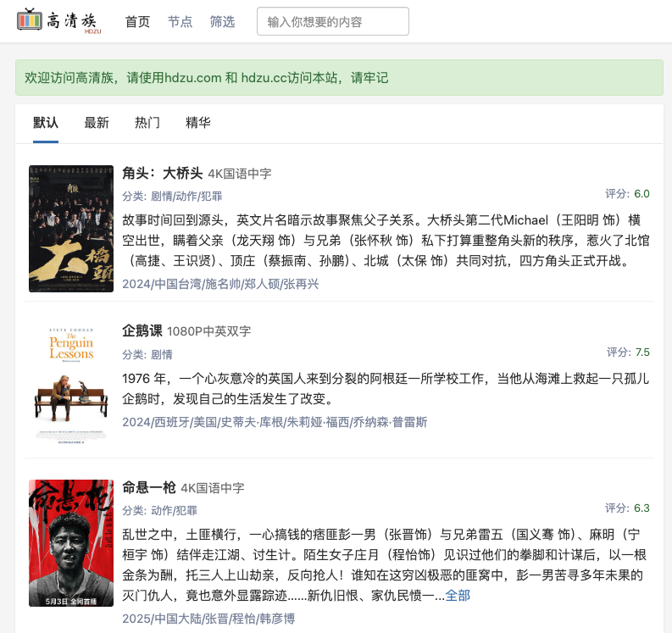672x633 pixels.
Task: Open the 命悬一枪 poster thumbnail
Action: tap(71, 541)
